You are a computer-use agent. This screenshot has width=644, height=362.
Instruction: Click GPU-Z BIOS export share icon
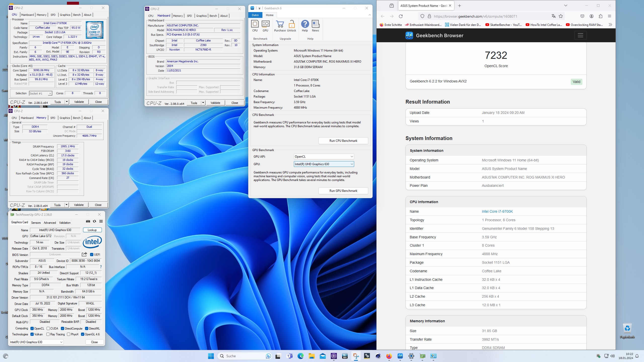pyautogui.click(x=85, y=254)
